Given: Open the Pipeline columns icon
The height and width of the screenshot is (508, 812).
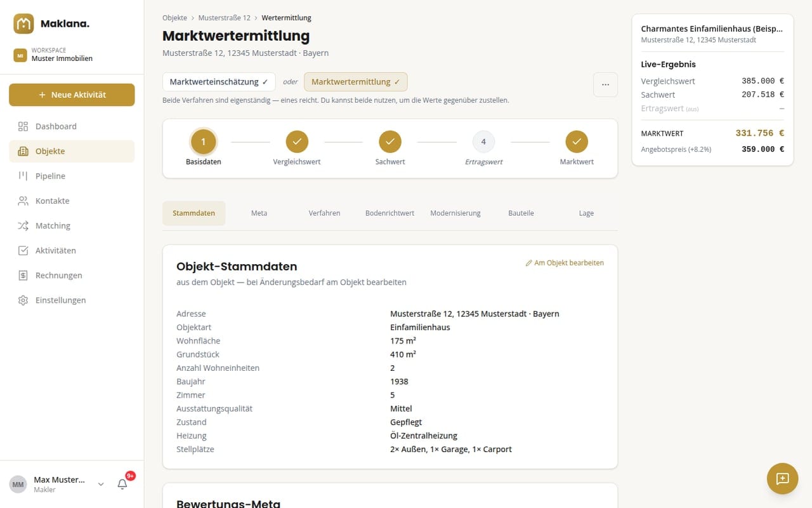Looking at the screenshot, I should tap(23, 176).
